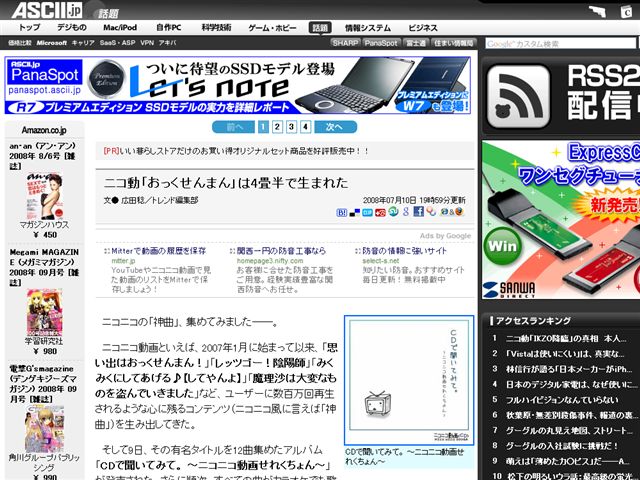
Task: Click the PanaSpot button in dark bar
Action: 381,43
